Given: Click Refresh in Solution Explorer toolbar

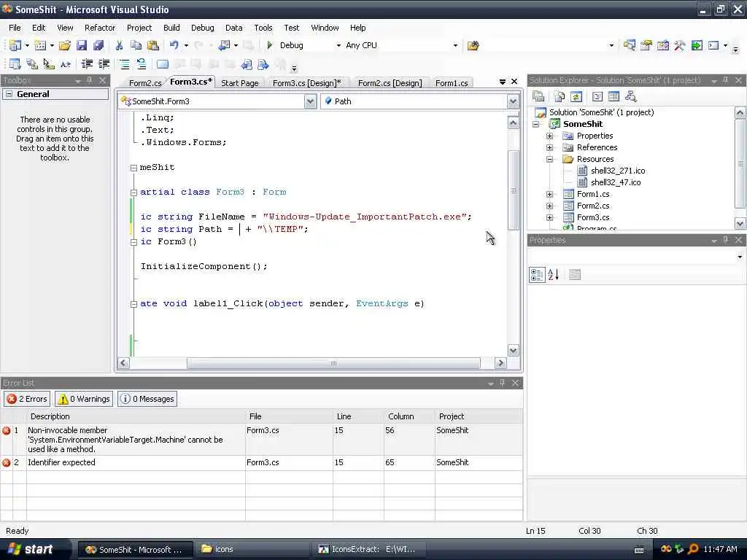Looking at the screenshot, I should click(576, 97).
